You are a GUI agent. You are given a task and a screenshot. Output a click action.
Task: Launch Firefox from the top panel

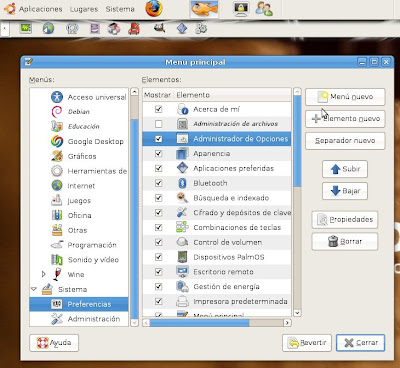pos(154,8)
